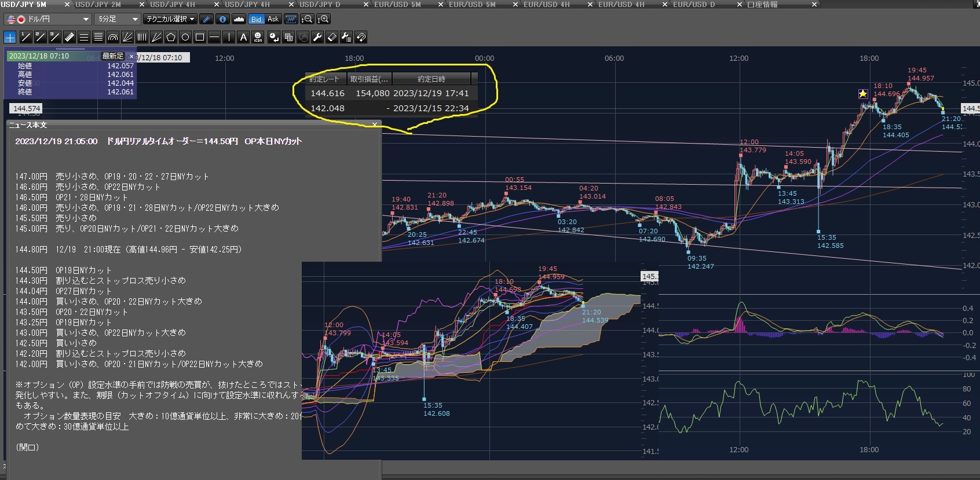Click the yellow star marker on chart
Image resolution: width=980 pixels, height=480 pixels.
[863, 94]
